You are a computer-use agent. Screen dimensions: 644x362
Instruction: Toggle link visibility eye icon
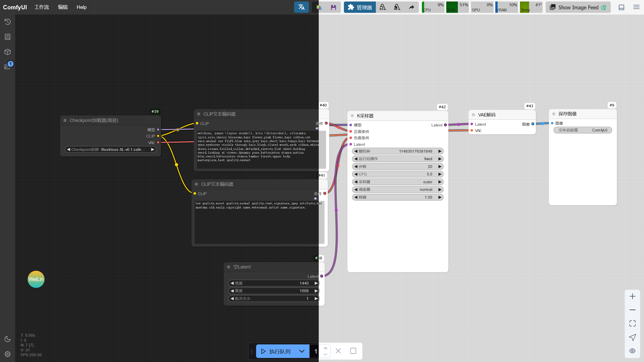pos(632,351)
